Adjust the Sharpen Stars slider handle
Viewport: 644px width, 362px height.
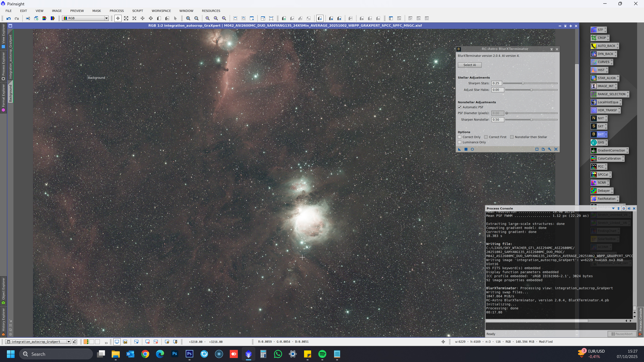(x=523, y=83)
